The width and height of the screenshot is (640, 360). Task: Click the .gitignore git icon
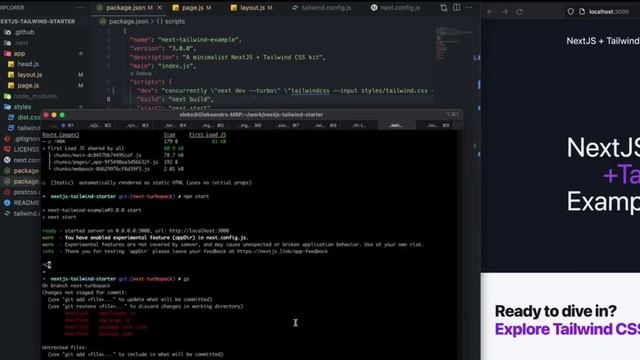point(7,139)
